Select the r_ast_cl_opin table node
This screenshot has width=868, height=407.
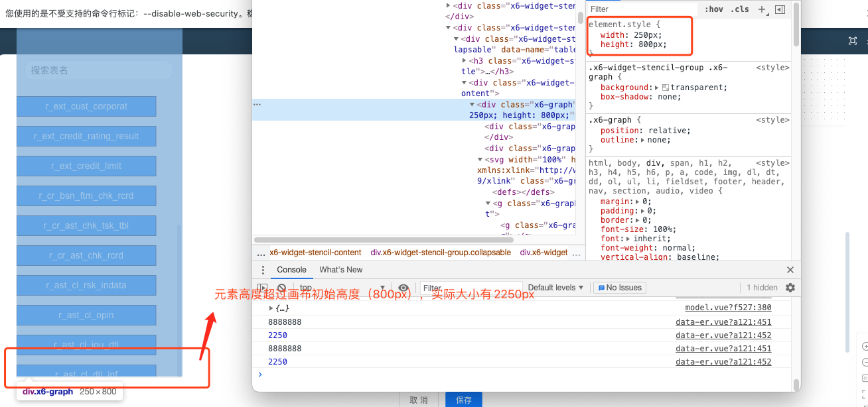(86, 315)
